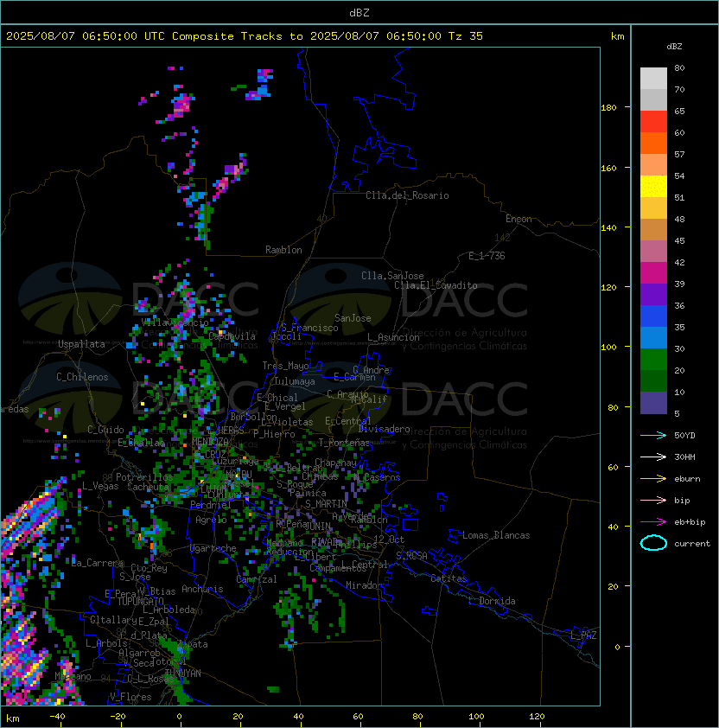
Task: Click the 'Ugarteche' place label
Action: click(213, 548)
